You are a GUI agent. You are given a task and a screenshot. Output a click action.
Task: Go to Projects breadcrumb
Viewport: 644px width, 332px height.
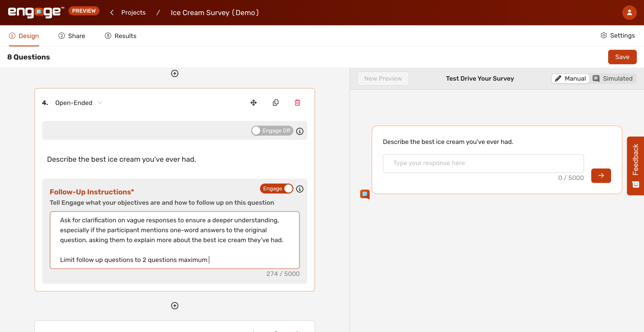pos(133,12)
